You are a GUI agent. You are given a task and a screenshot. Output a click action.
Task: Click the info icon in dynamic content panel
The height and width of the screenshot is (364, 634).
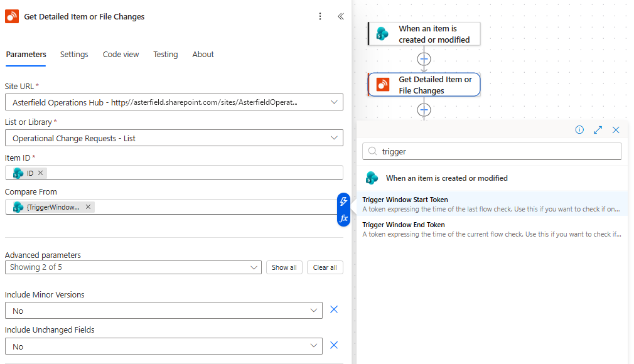pos(579,130)
